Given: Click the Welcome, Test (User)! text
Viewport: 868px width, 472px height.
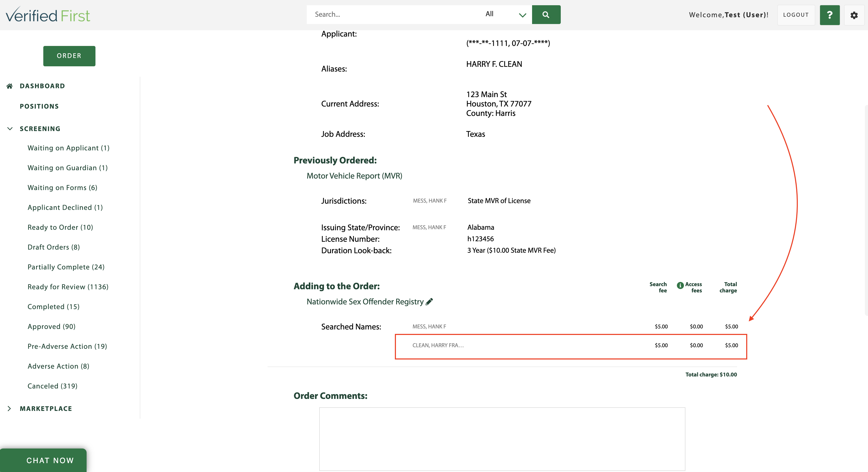Looking at the screenshot, I should [x=728, y=15].
